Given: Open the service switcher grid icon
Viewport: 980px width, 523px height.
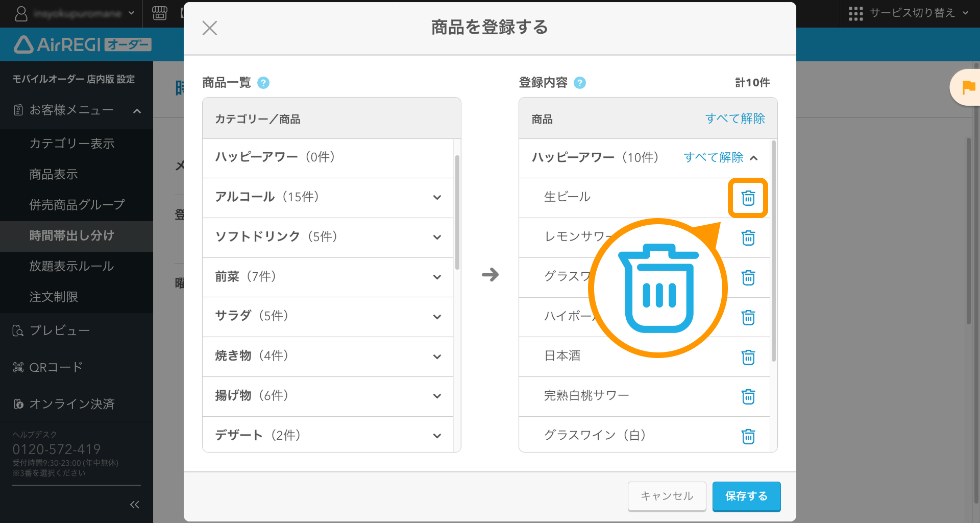Looking at the screenshot, I should 855,13.
